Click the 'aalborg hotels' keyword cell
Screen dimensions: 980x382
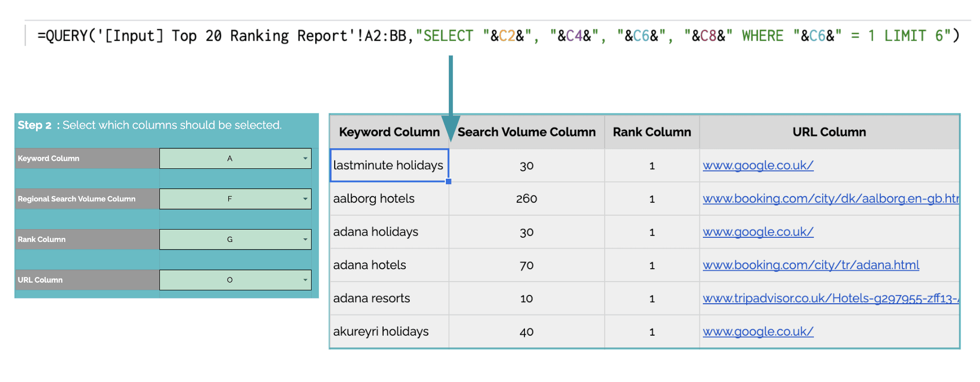point(374,199)
